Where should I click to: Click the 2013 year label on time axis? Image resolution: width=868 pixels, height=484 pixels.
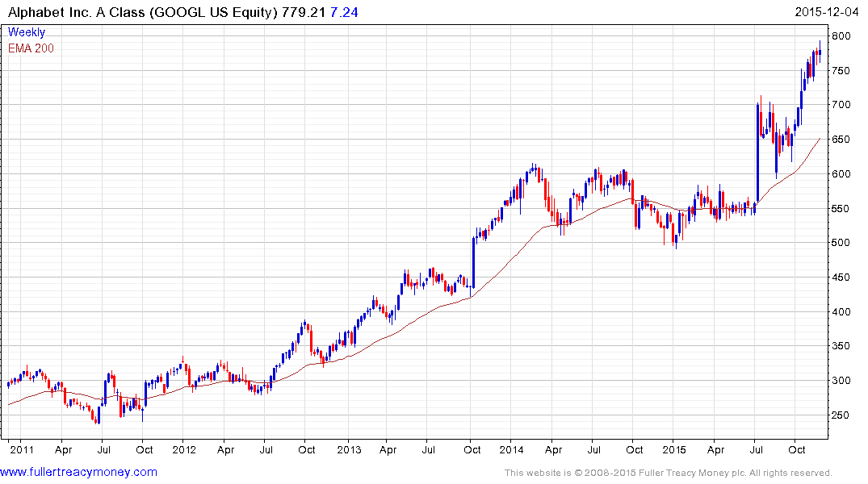click(349, 449)
